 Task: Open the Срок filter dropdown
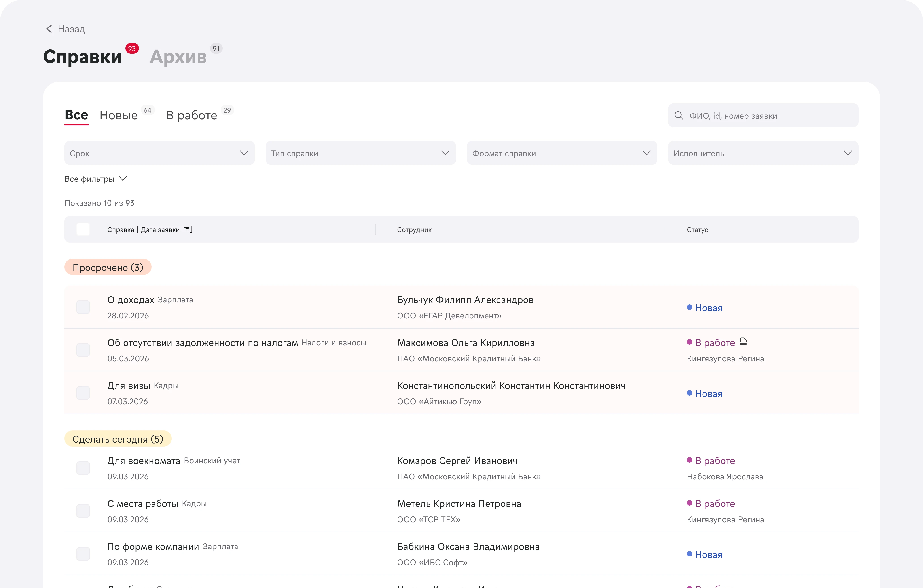point(159,153)
